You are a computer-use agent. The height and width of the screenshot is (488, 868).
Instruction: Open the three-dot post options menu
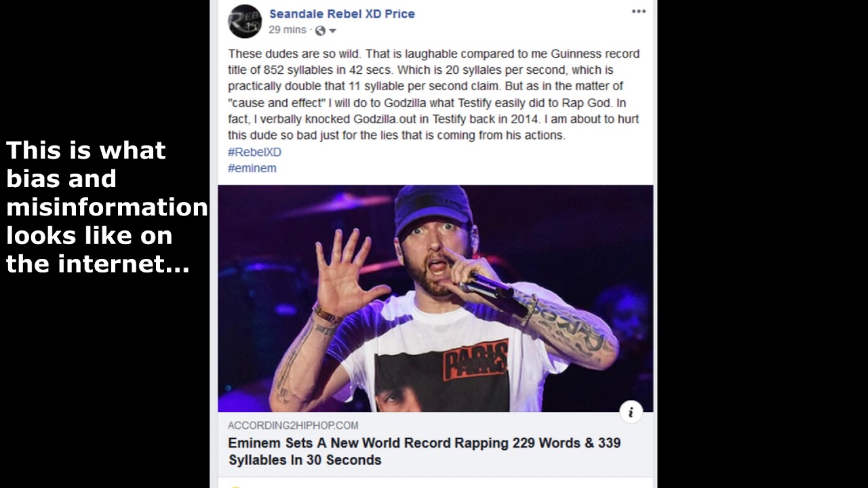(639, 12)
